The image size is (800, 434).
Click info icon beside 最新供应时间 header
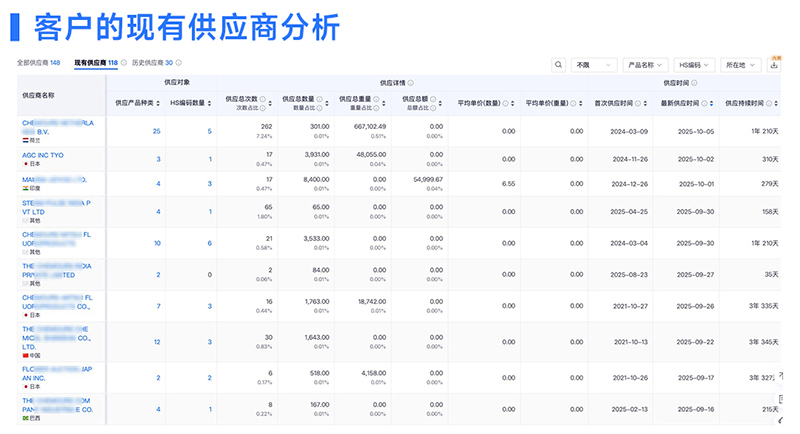(704, 103)
